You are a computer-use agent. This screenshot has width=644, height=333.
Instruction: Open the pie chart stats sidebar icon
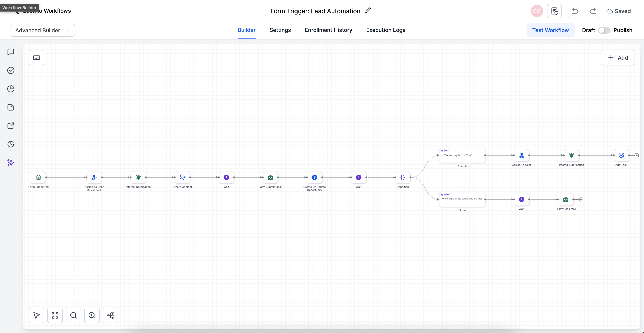pos(11,89)
